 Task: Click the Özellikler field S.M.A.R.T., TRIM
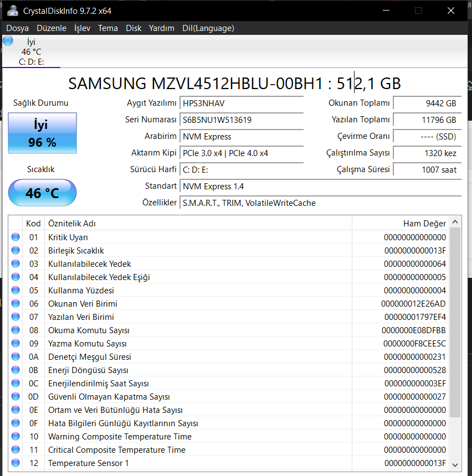321,203
